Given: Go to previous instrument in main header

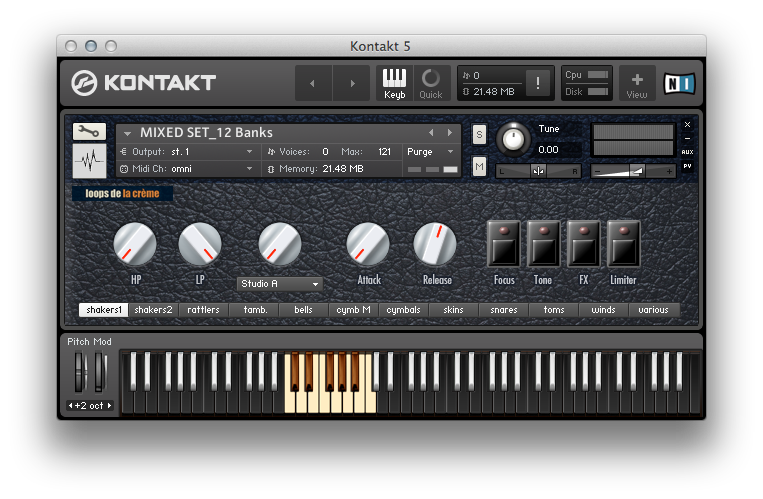Looking at the screenshot, I should (313, 83).
